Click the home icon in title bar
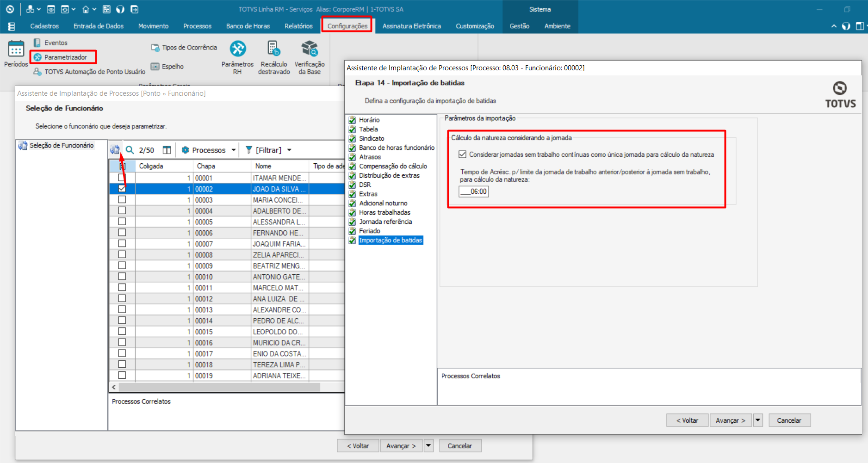 click(86, 9)
